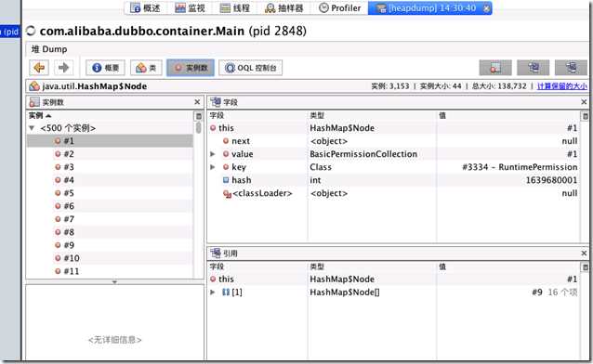This screenshot has height=364, width=593.
Task: Click the 引用 panel header icon
Action: click(216, 253)
